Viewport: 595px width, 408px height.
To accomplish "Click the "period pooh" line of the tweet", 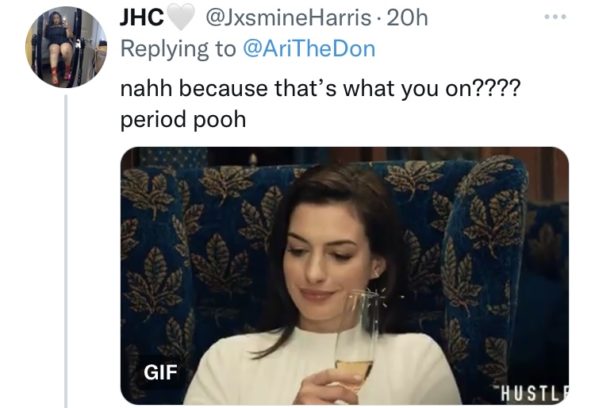I will (x=183, y=120).
